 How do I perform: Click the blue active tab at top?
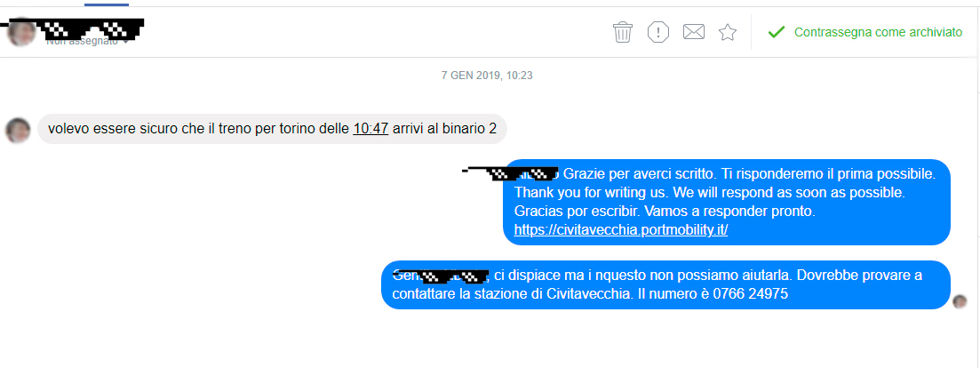pyautogui.click(x=107, y=4)
